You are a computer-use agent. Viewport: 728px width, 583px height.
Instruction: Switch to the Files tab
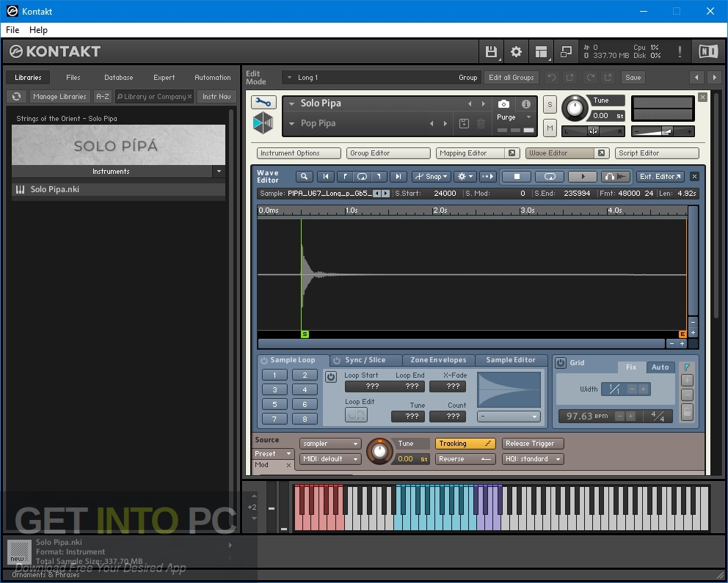click(73, 78)
